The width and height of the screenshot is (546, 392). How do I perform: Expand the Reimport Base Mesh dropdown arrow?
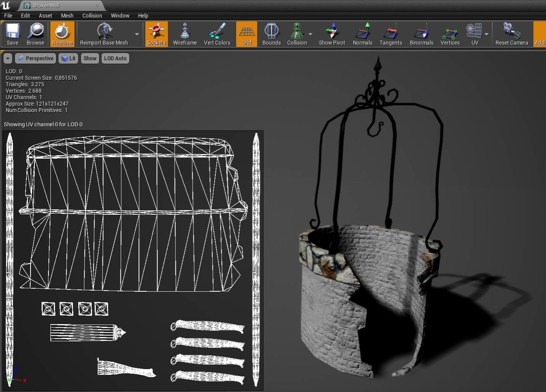137,34
